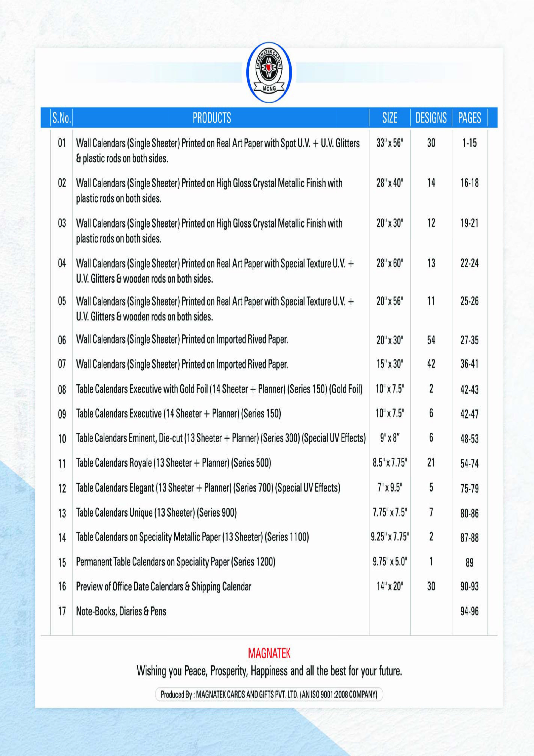Click the Imported Rived Paper 20" x 30" row
Screen dimensions: 534x756
tap(182, 339)
